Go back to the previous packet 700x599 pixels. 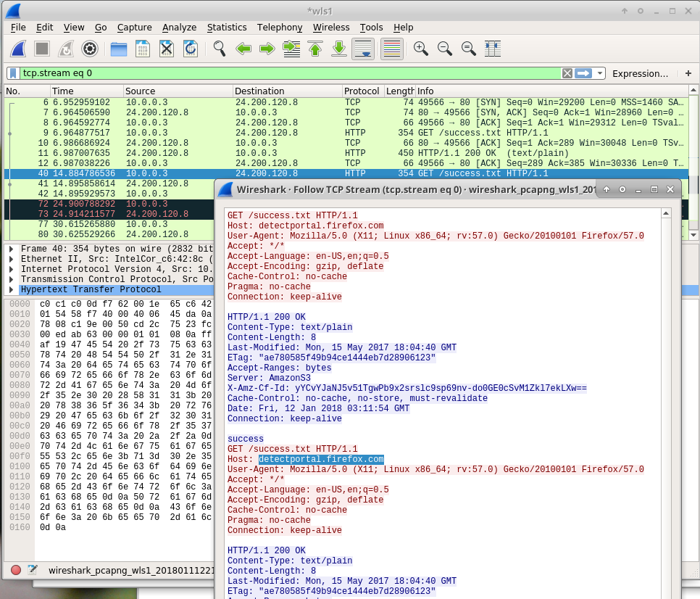pyautogui.click(x=243, y=49)
